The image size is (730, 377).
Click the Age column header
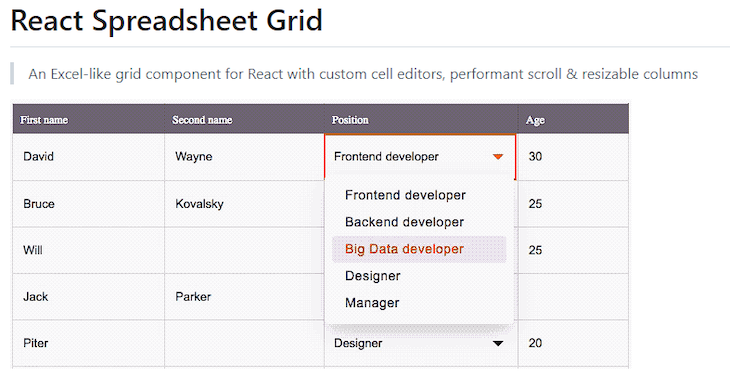pos(573,120)
